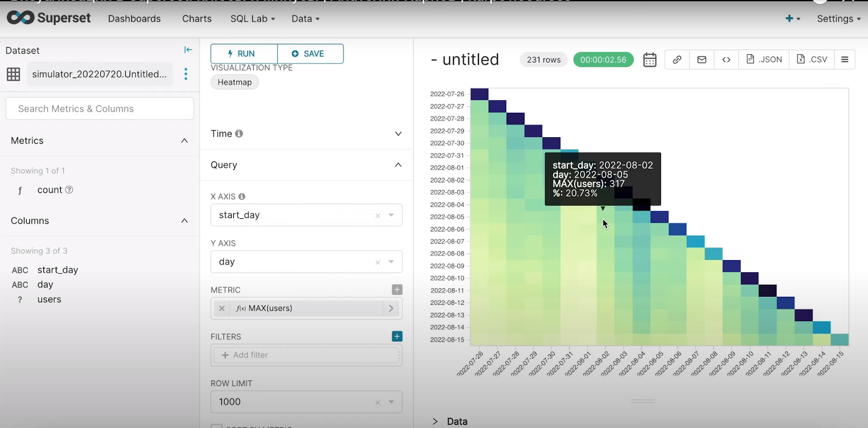Image resolution: width=868 pixels, height=428 pixels.
Task: Expand the Time section
Action: point(398,134)
